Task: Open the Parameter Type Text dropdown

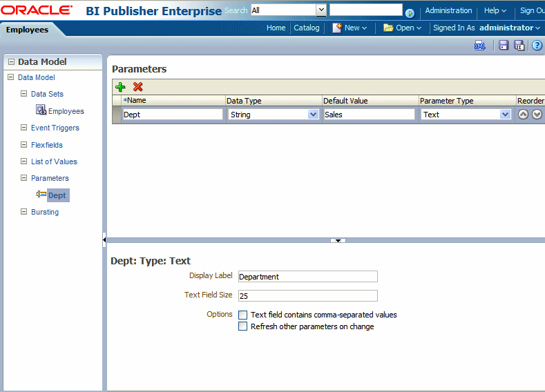Action: (505, 115)
